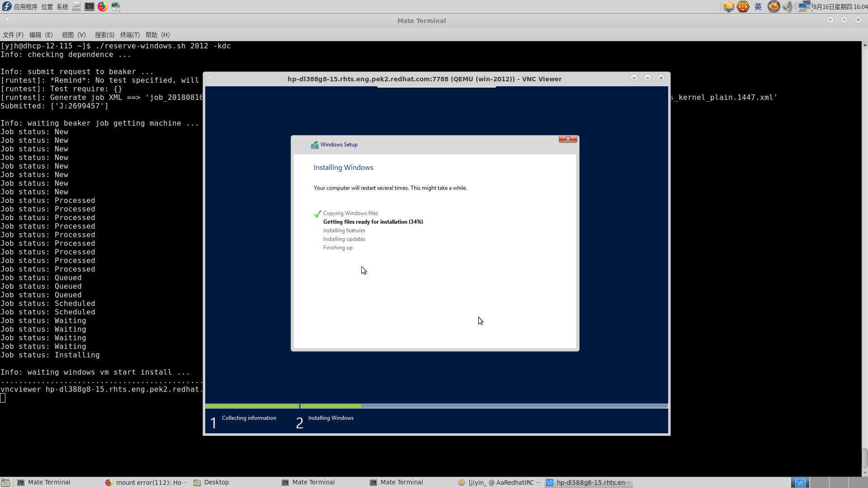Launch the terminal icon in top panel
Viewport: 868px width, 488px height.
coord(90,6)
